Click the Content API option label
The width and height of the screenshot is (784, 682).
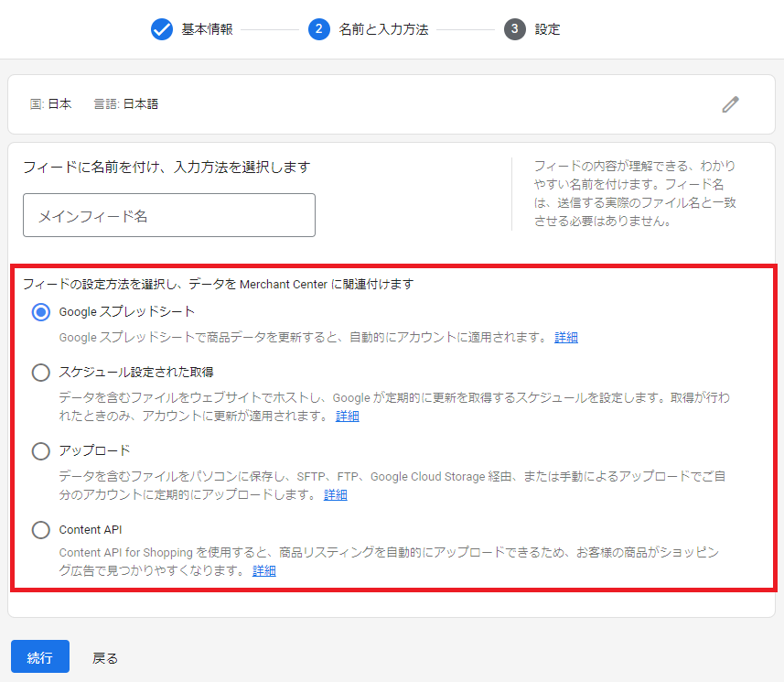tap(91, 530)
